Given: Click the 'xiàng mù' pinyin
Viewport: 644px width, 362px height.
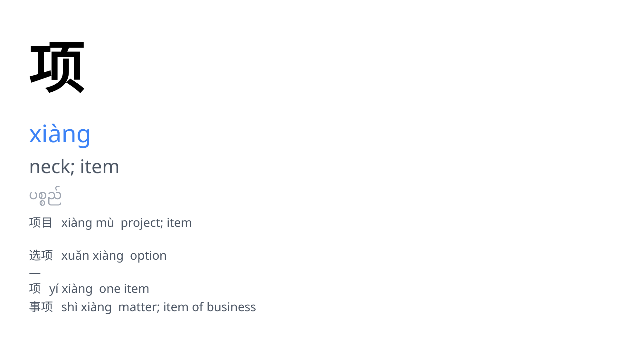Looking at the screenshot, I should (88, 223).
